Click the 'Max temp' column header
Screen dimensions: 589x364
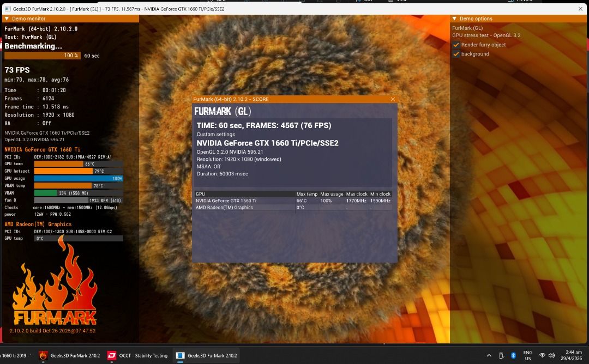[x=307, y=194]
